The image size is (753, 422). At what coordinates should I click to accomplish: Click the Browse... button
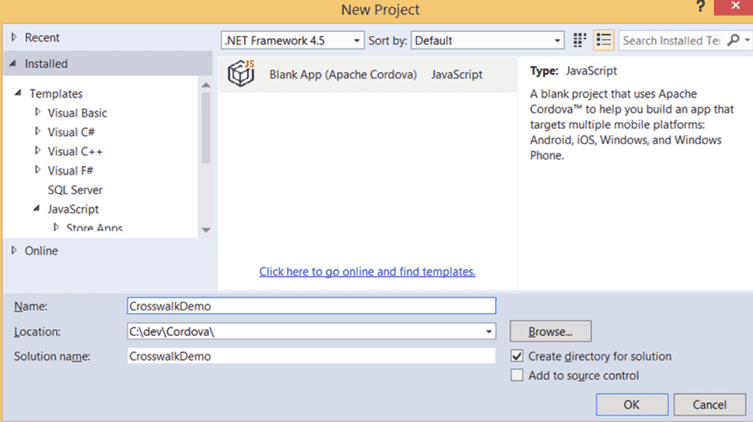pyautogui.click(x=550, y=331)
